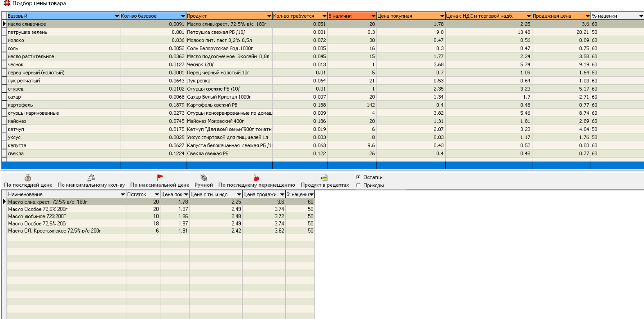Open the Цена с тн. и ндс dropdown
644x319 pixels.
tap(239, 194)
